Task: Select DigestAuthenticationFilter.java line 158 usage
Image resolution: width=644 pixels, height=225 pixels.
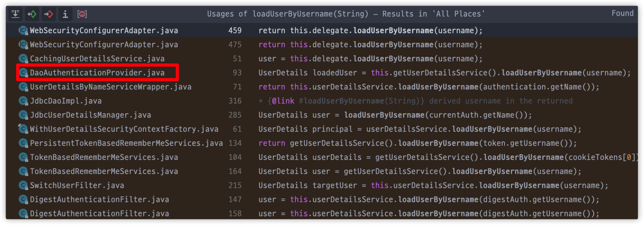Action: coord(322,213)
